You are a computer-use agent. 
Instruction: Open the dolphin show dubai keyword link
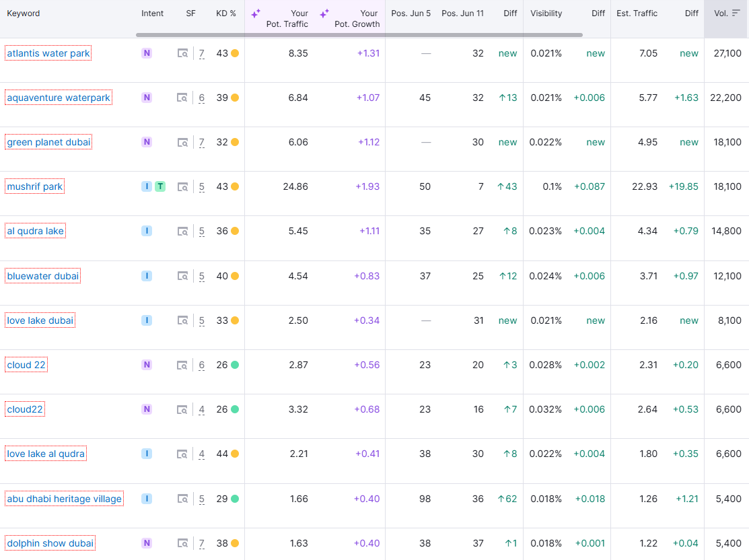50,542
